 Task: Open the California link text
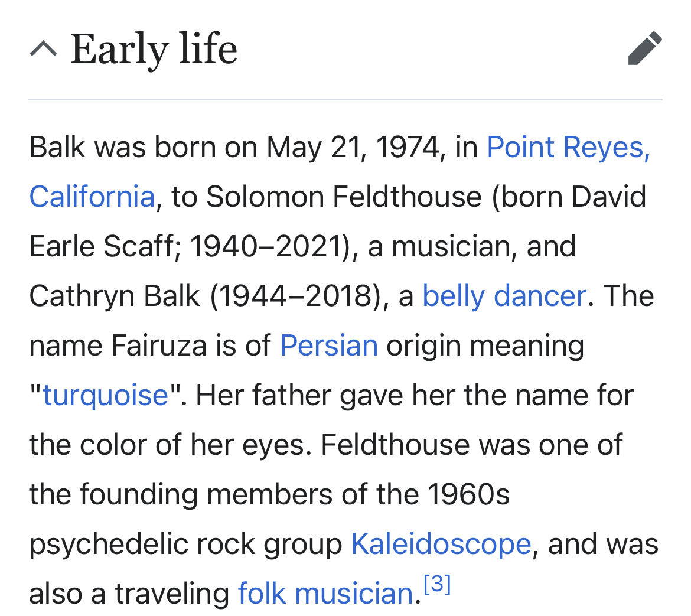coord(92,197)
